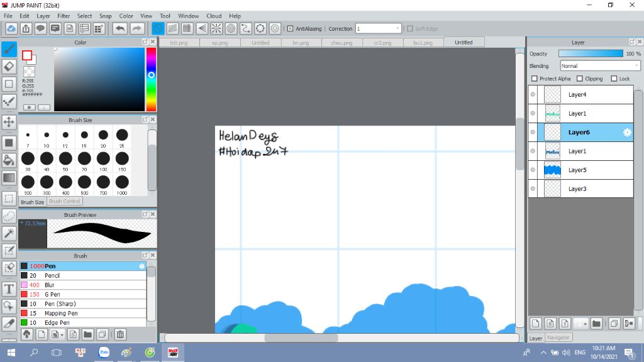Click the cloud save icon in toolbar
The height and width of the screenshot is (362, 644).
click(x=11, y=28)
